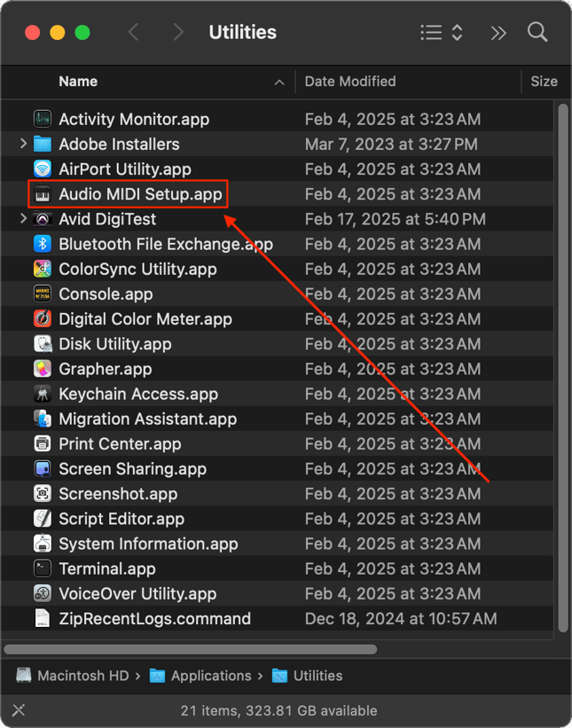
Task: Select the Bluetooth File Exchange.app name
Action: coord(166,244)
